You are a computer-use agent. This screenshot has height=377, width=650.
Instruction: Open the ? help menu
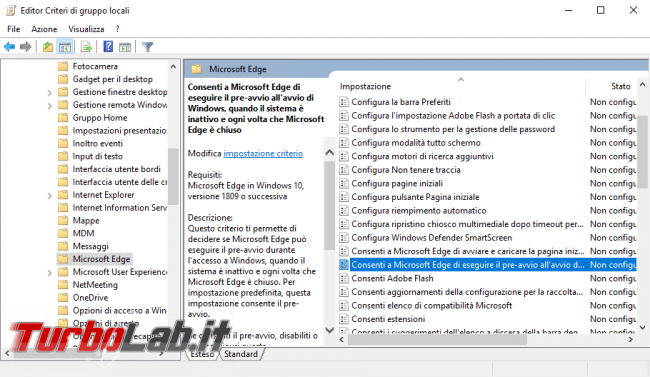tap(118, 29)
